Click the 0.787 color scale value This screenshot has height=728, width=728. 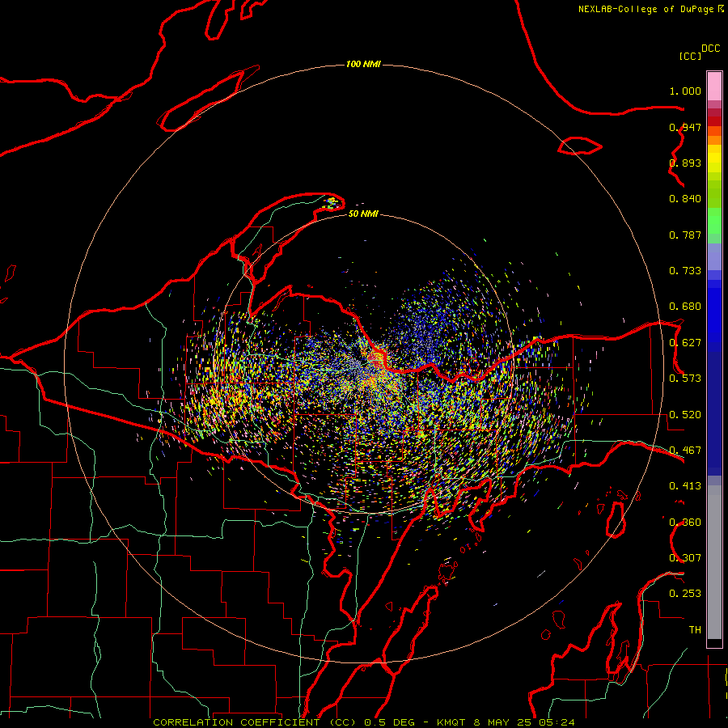pyautogui.click(x=685, y=235)
